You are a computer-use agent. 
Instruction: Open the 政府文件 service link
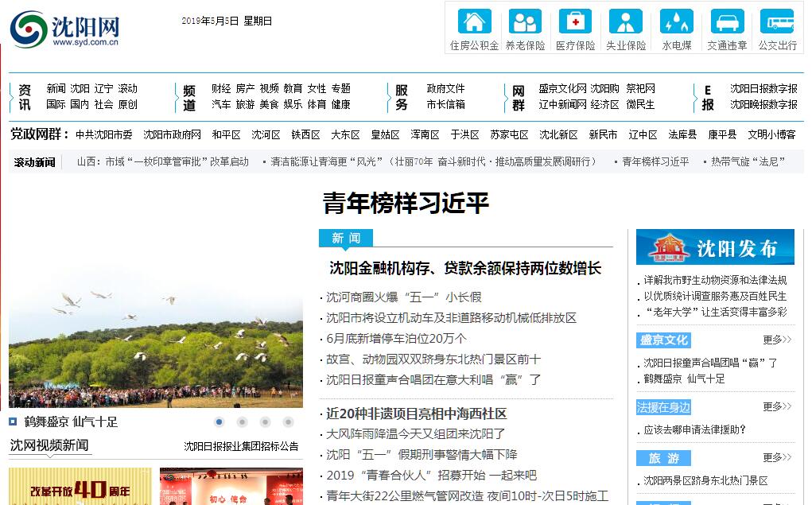(446, 88)
